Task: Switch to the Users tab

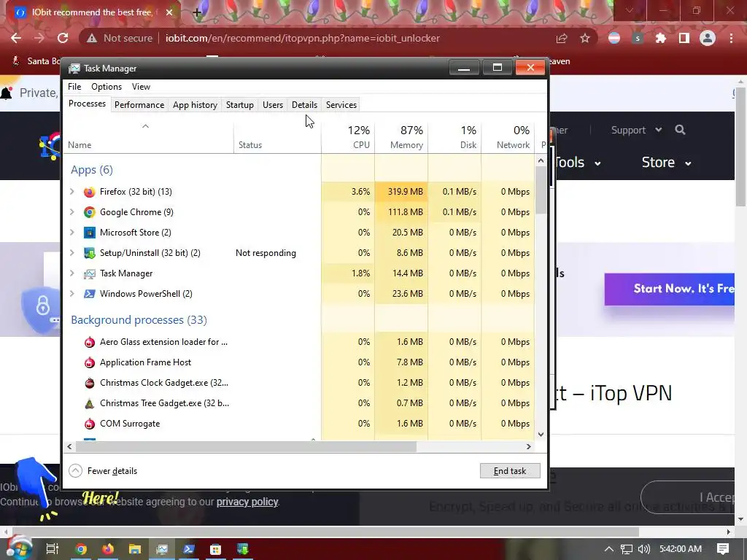Action: coord(273,105)
